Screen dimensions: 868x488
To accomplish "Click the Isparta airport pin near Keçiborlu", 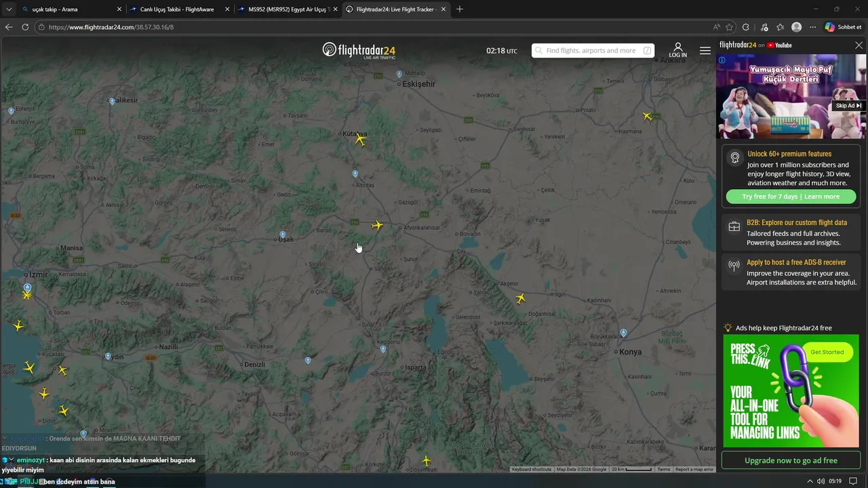I will [383, 350].
